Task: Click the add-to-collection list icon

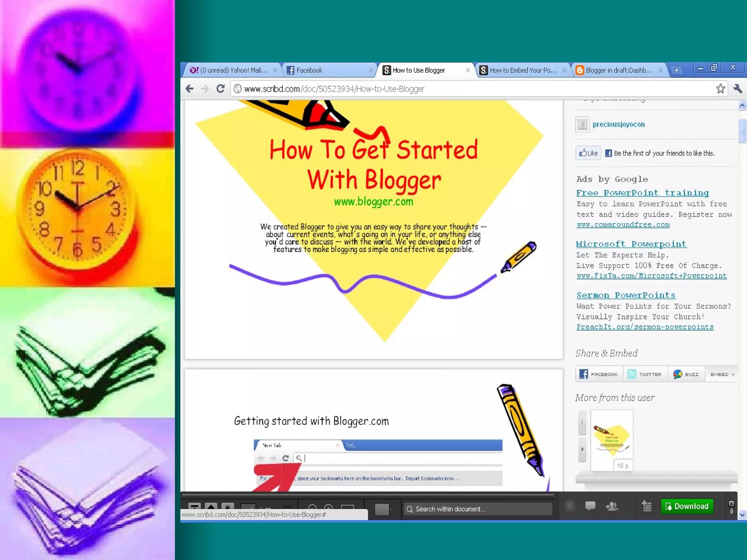Action: pos(647,506)
